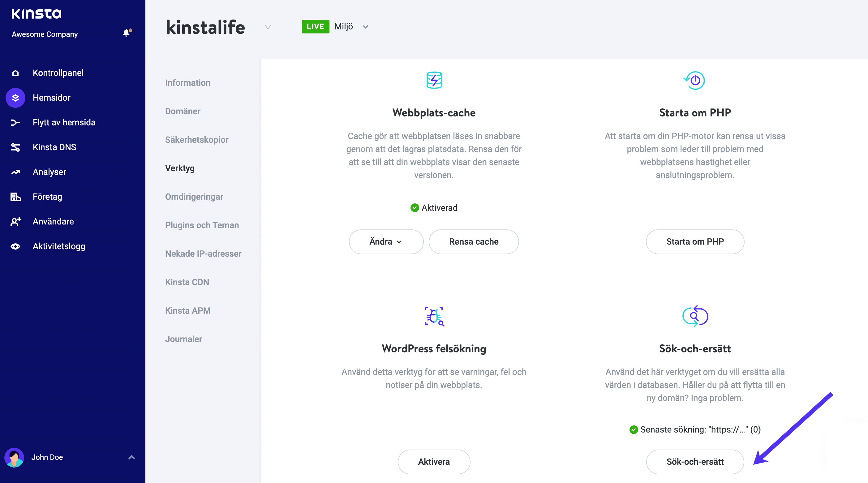
Task: Click the WordPress felsökning heading
Action: (x=434, y=349)
